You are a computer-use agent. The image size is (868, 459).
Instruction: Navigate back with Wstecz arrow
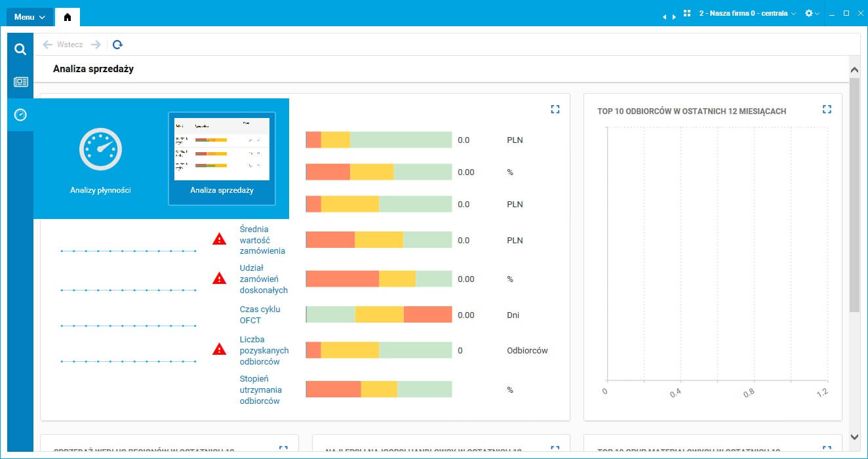click(x=47, y=45)
